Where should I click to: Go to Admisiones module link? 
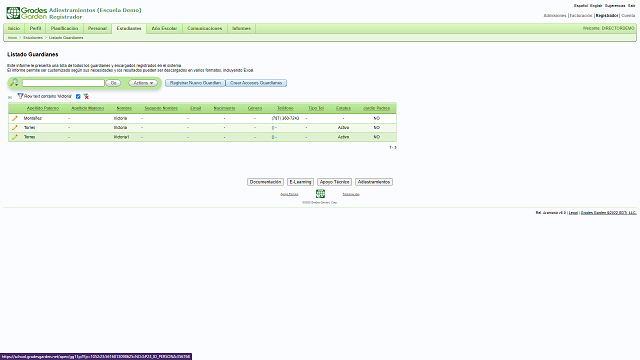click(555, 16)
